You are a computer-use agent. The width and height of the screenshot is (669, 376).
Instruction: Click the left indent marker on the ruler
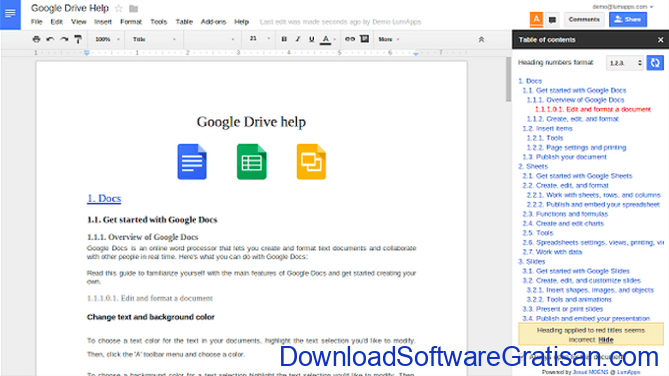click(87, 53)
